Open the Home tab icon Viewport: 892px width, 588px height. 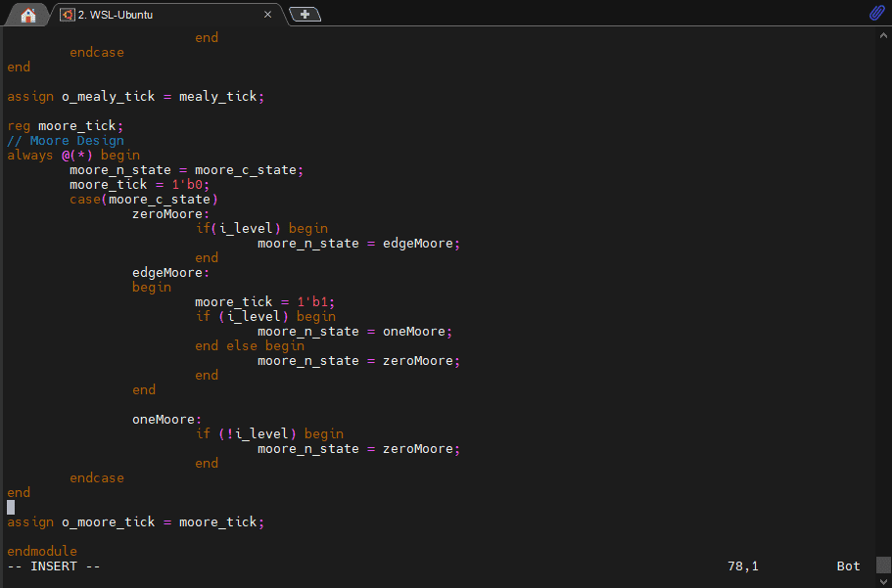coord(27,15)
